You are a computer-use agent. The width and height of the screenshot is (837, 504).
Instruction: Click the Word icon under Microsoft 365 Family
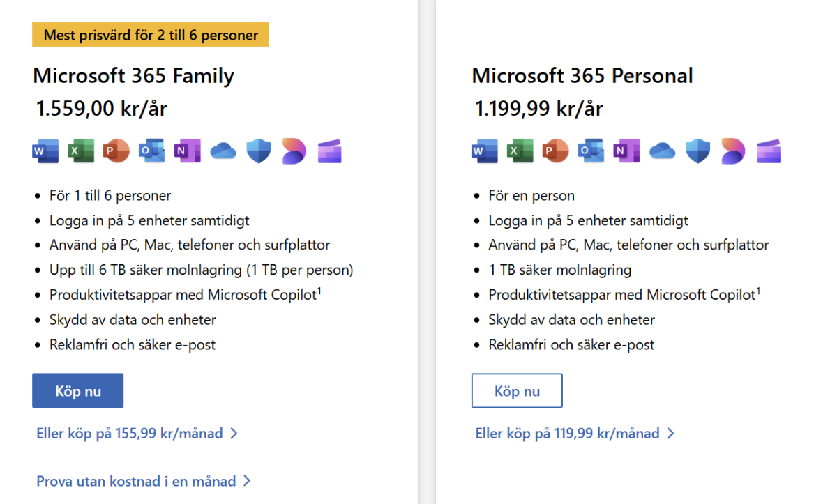tap(45, 151)
